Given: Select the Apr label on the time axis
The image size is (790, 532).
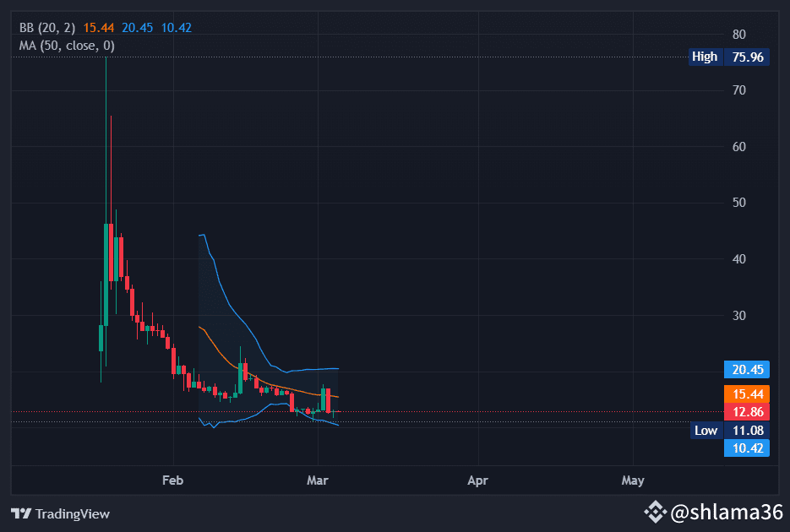Looking at the screenshot, I should point(477,480).
